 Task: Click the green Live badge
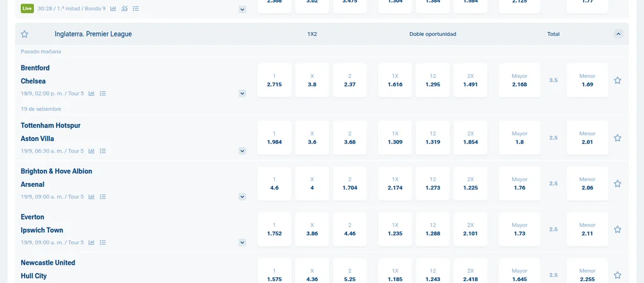[x=27, y=8]
